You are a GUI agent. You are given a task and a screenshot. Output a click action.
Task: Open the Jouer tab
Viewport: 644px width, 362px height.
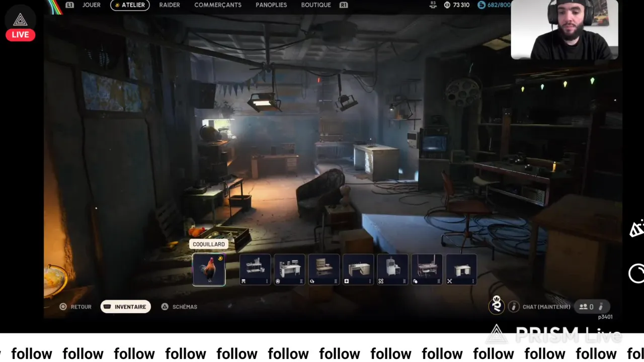point(91,5)
